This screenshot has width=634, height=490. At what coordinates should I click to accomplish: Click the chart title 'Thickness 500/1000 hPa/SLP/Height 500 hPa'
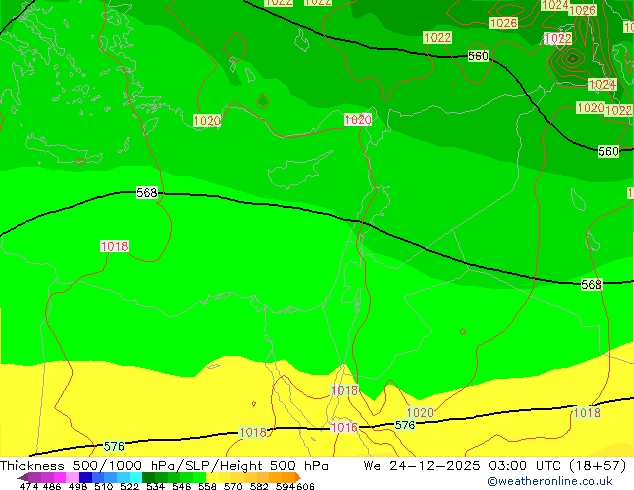click(164, 466)
